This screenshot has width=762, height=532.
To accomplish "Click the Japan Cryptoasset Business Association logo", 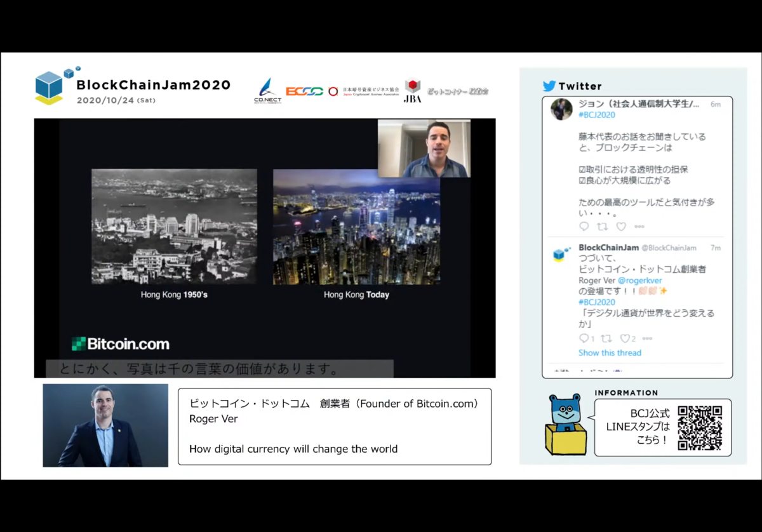I will 364,91.
